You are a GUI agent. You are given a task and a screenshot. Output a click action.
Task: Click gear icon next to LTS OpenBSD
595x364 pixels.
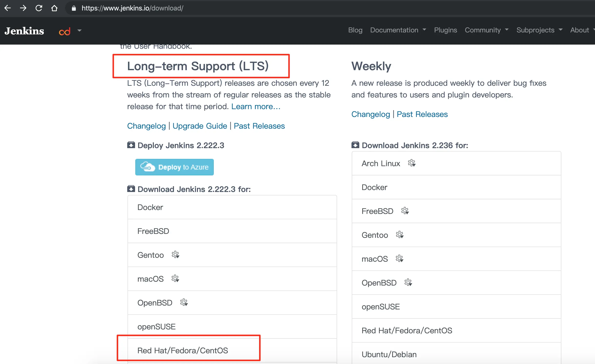[184, 303]
